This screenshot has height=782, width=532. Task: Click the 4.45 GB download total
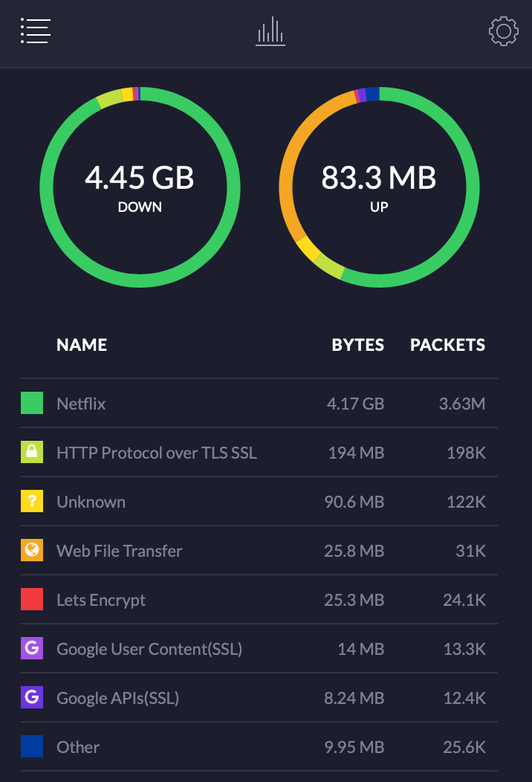pos(140,178)
